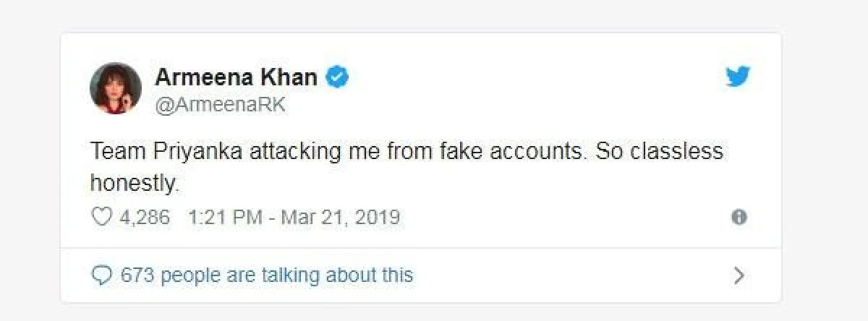
Task: Open the @ArmeenaRK handle link
Action: coord(221,104)
